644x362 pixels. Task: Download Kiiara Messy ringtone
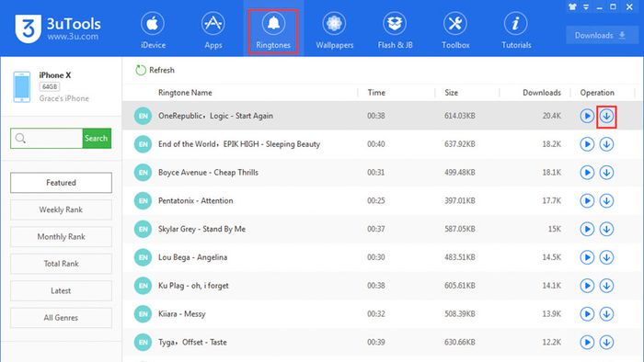pos(606,314)
